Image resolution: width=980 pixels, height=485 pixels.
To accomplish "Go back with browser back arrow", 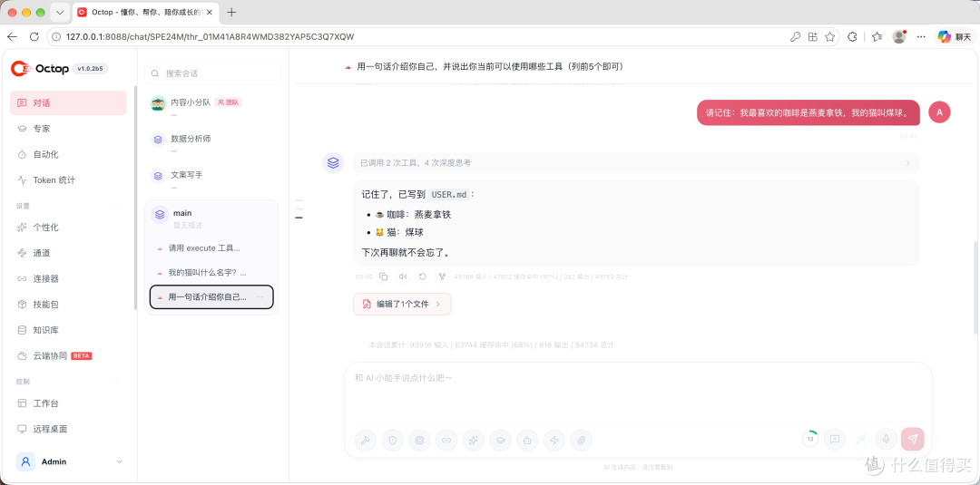I will [12, 37].
